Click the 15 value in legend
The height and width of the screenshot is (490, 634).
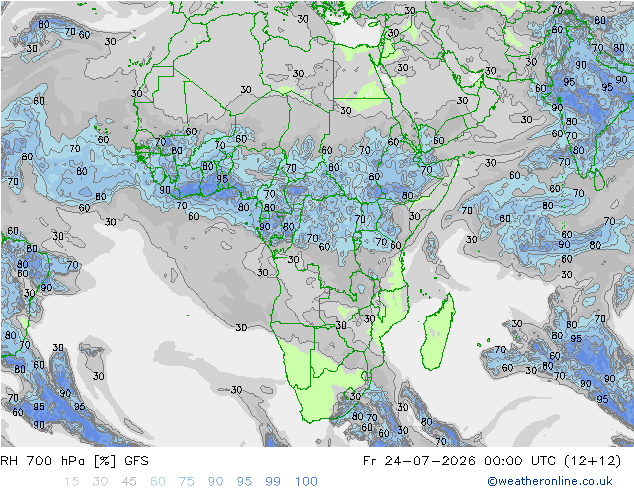71,481
